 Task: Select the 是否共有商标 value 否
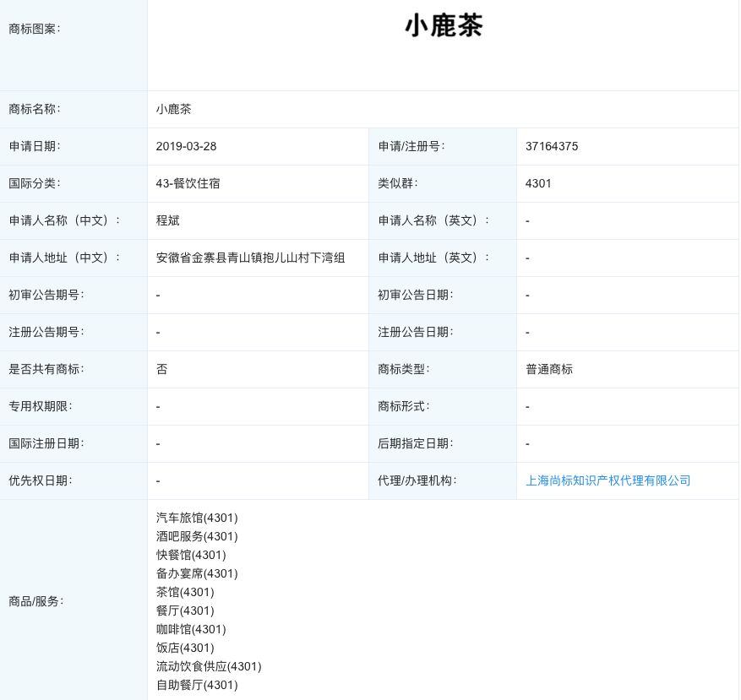click(161, 369)
